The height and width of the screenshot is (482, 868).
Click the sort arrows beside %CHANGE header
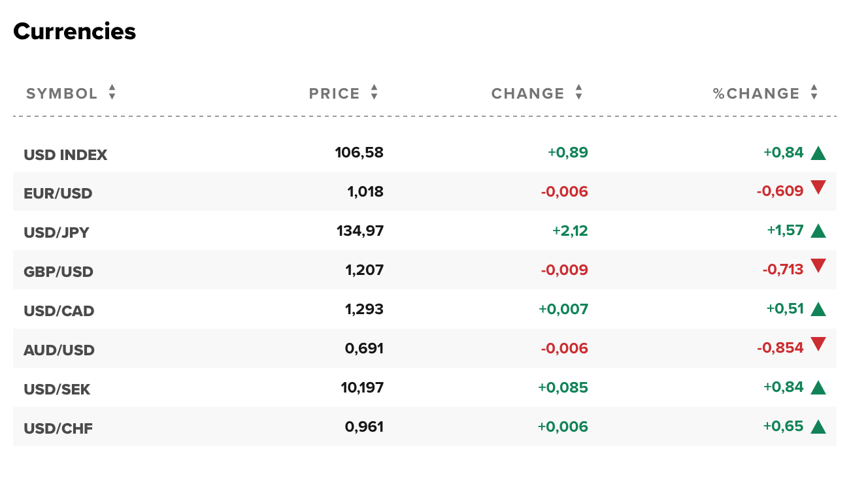pyautogui.click(x=814, y=93)
